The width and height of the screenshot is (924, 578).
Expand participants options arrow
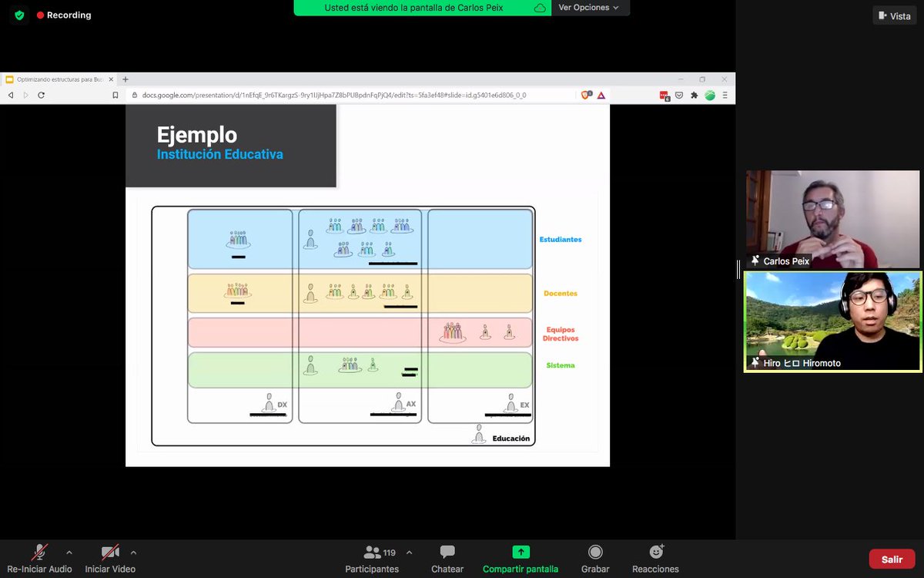coord(409,552)
